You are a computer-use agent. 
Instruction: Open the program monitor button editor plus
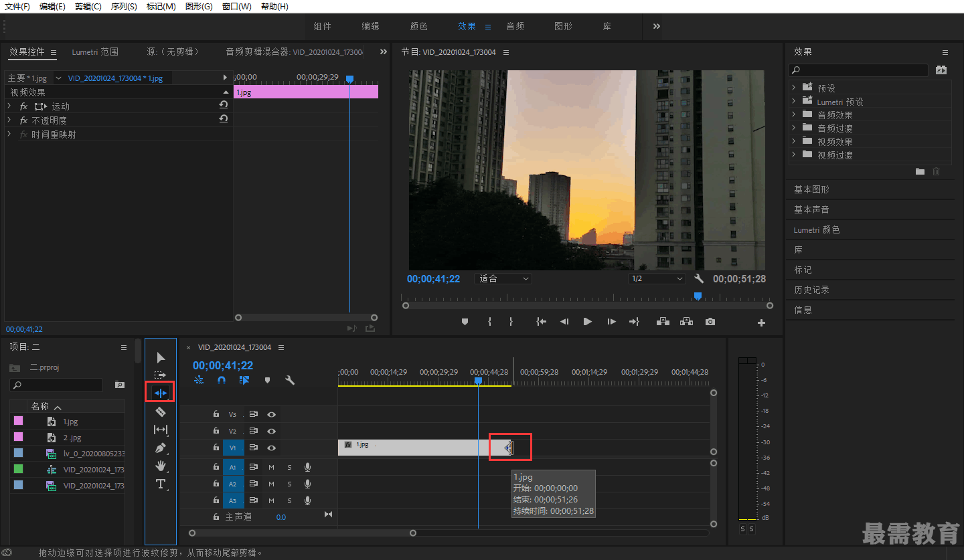tap(761, 322)
